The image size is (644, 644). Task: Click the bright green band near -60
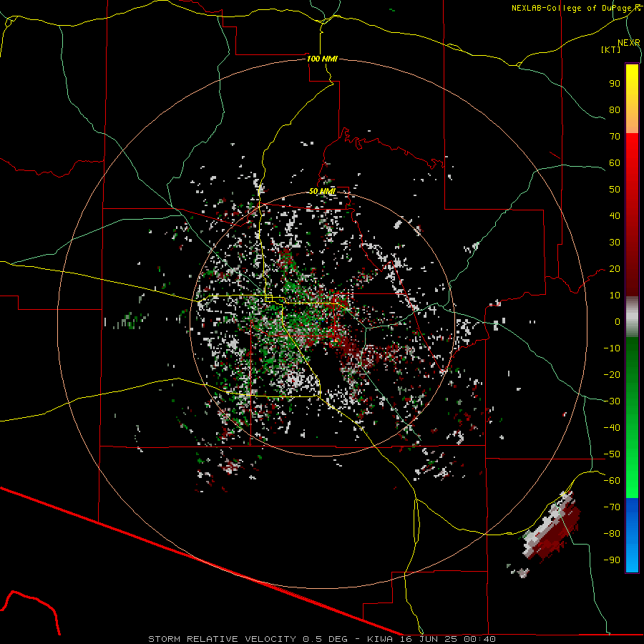[632, 481]
